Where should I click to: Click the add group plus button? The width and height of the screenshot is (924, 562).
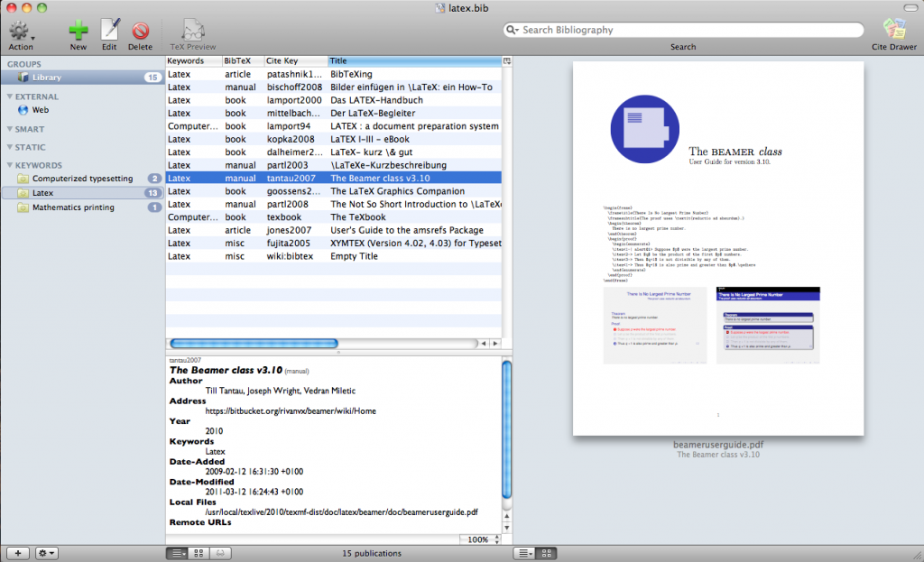(16, 552)
